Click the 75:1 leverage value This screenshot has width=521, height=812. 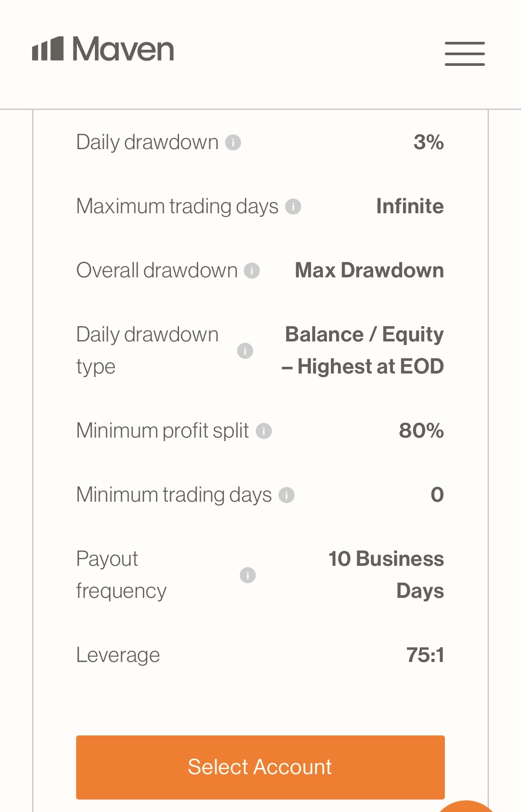(x=425, y=655)
